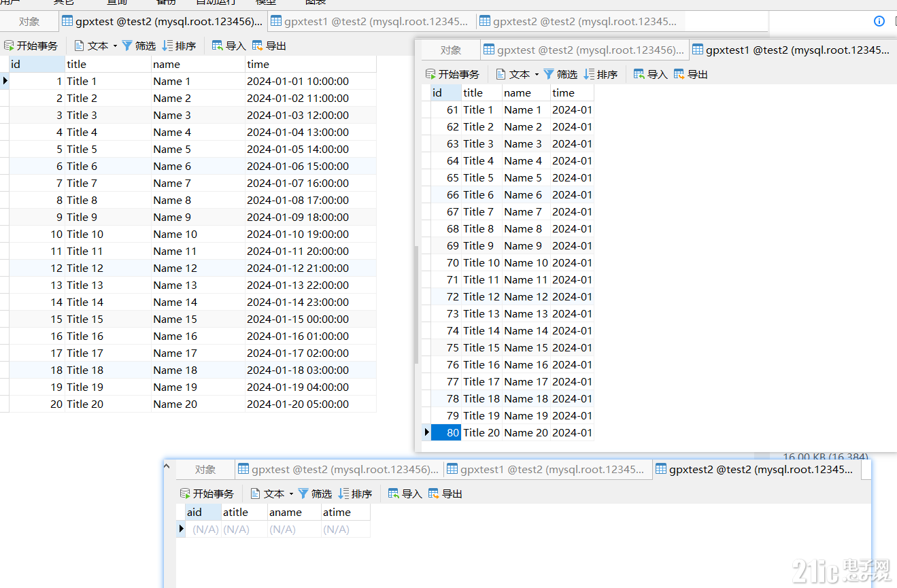This screenshot has width=897, height=588.
Task: Select gpxtest2 tab in the gpxtest2 window
Action: 756,469
